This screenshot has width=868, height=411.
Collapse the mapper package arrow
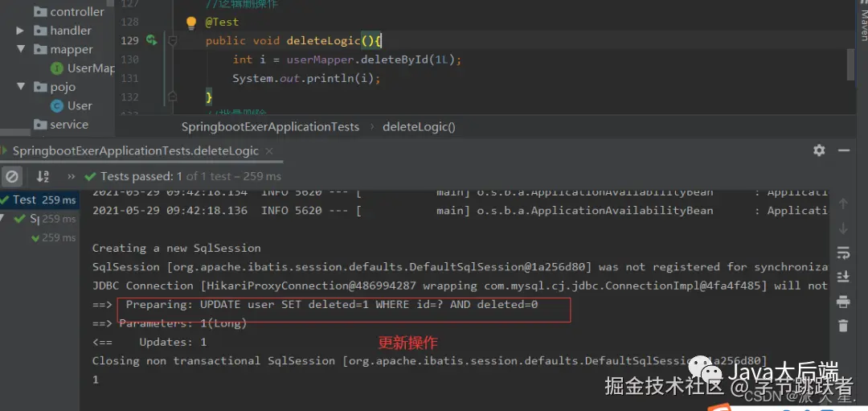(21, 49)
